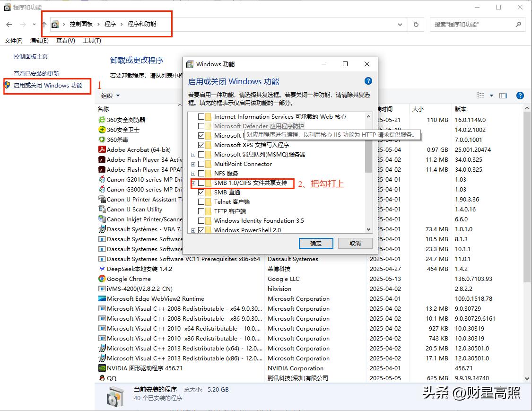This screenshot has height=411, width=532.
Task: Select Google Chrome in the program list
Action: point(126,279)
